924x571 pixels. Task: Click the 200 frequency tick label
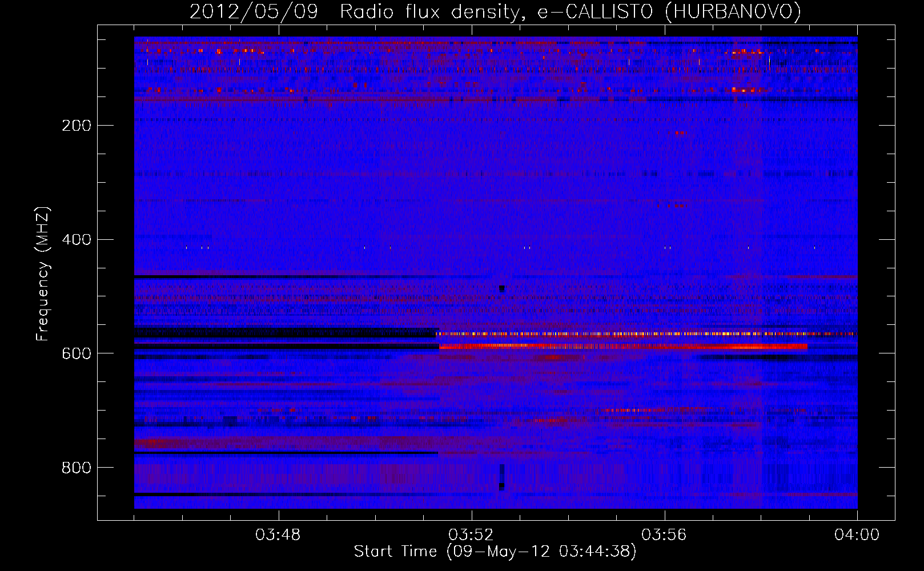(76, 126)
